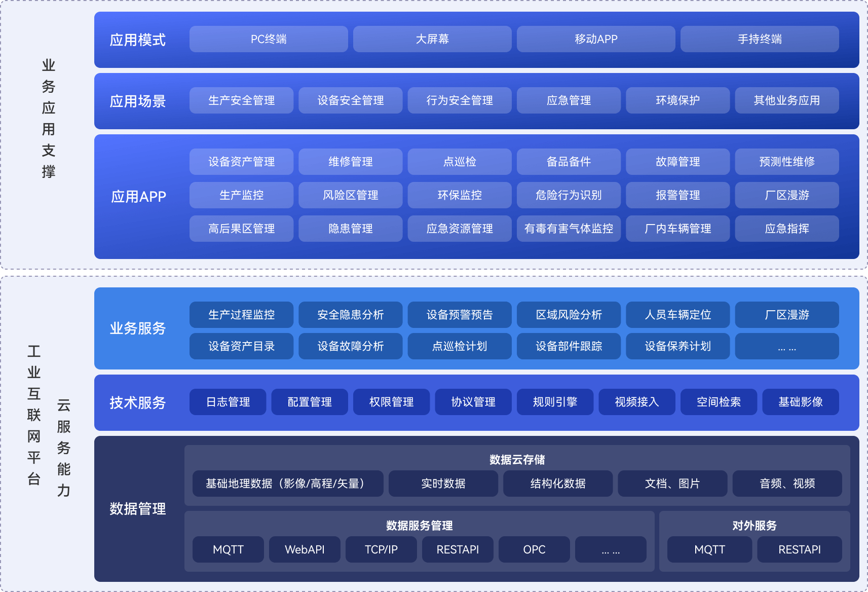Open 设备资产目录 service box
This screenshot has width=868, height=592.
[241, 346]
